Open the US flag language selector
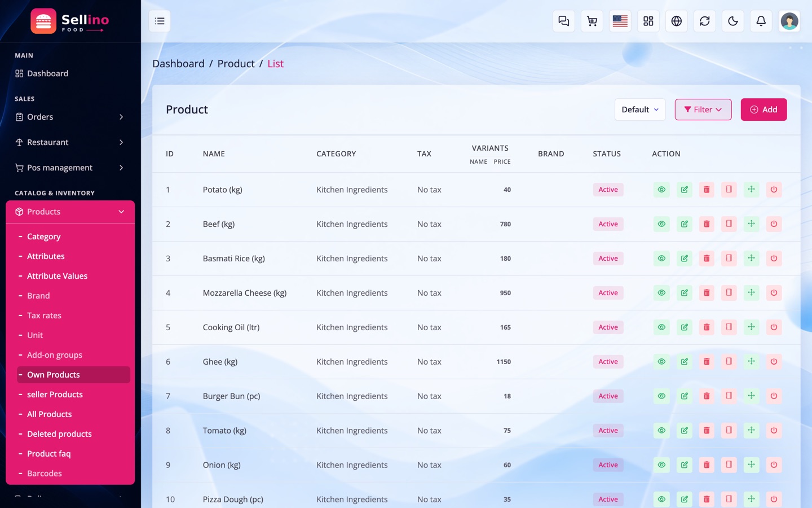Viewport: 812px width, 508px height. point(620,21)
